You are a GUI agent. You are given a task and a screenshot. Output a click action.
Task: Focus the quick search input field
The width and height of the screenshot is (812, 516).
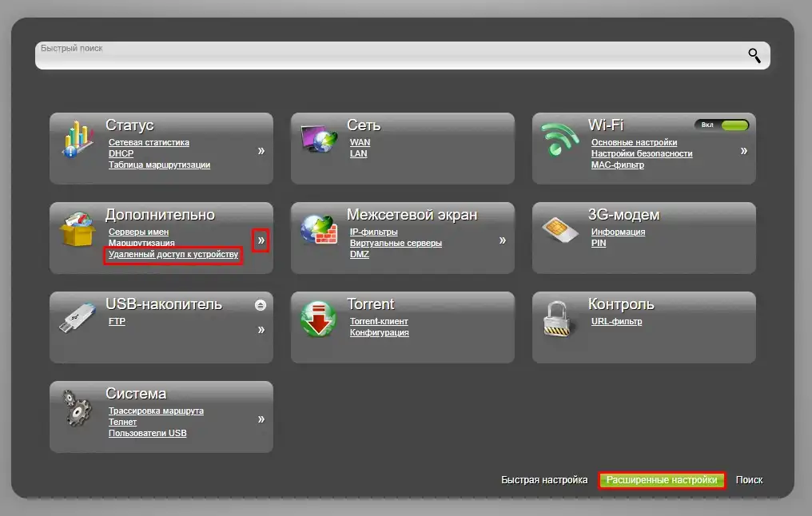(384, 56)
